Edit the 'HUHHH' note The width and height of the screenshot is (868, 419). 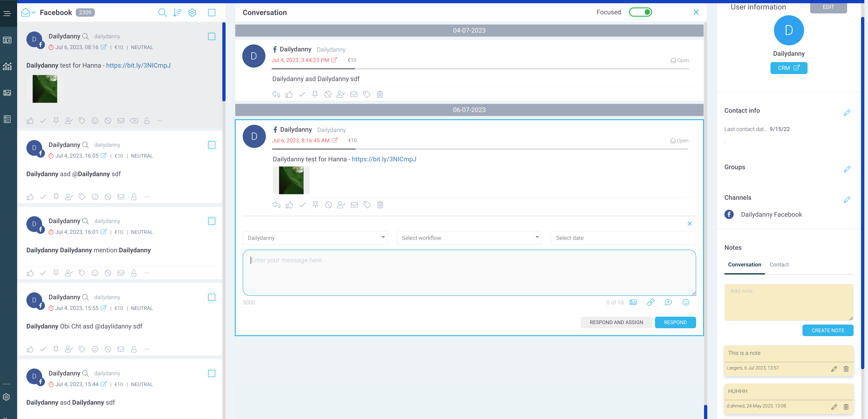834,407
